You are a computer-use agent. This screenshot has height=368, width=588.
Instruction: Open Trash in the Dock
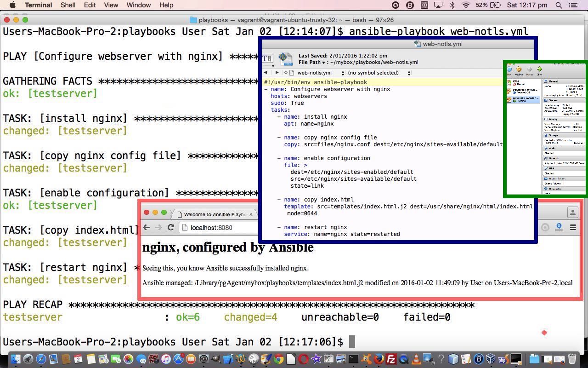click(x=572, y=359)
